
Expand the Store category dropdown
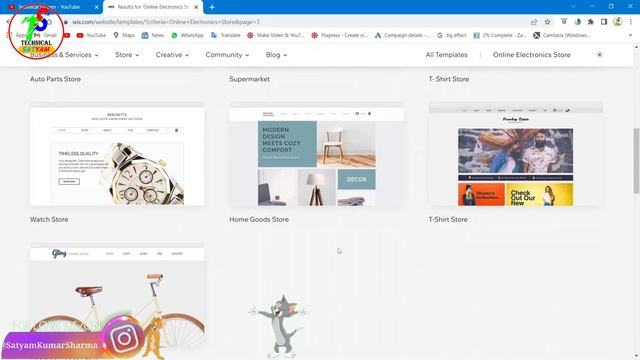point(127,55)
